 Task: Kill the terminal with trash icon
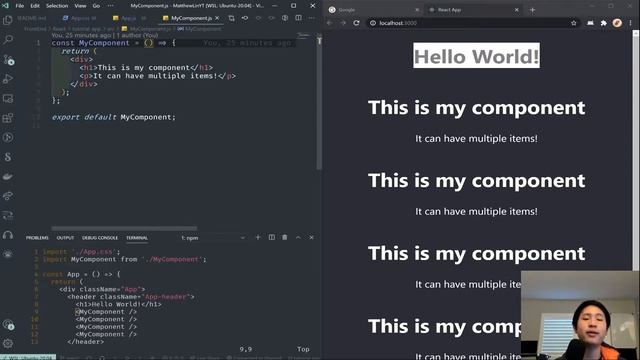284,237
